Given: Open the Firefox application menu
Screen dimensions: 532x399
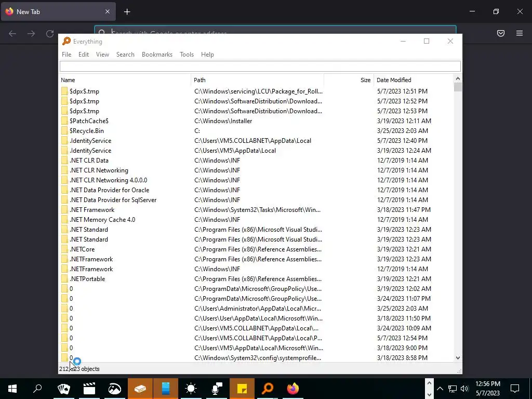Looking at the screenshot, I should [520, 33].
